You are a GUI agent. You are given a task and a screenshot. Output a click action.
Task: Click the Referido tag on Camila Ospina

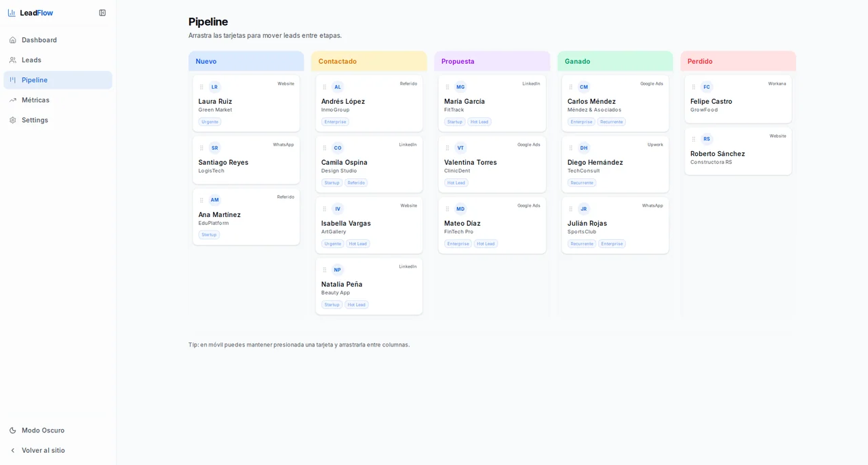(x=356, y=183)
